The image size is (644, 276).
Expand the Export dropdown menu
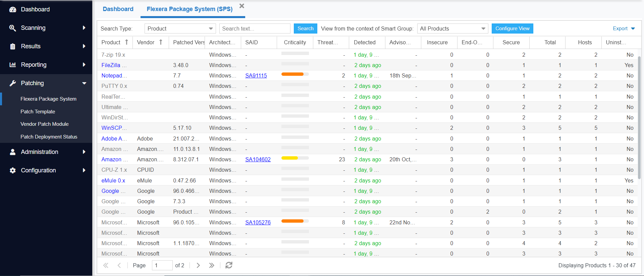click(x=624, y=29)
